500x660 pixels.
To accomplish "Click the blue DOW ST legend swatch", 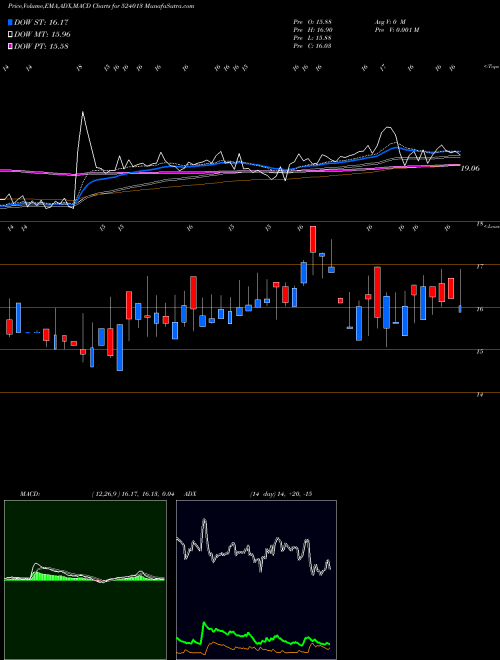I will pos(11,23).
